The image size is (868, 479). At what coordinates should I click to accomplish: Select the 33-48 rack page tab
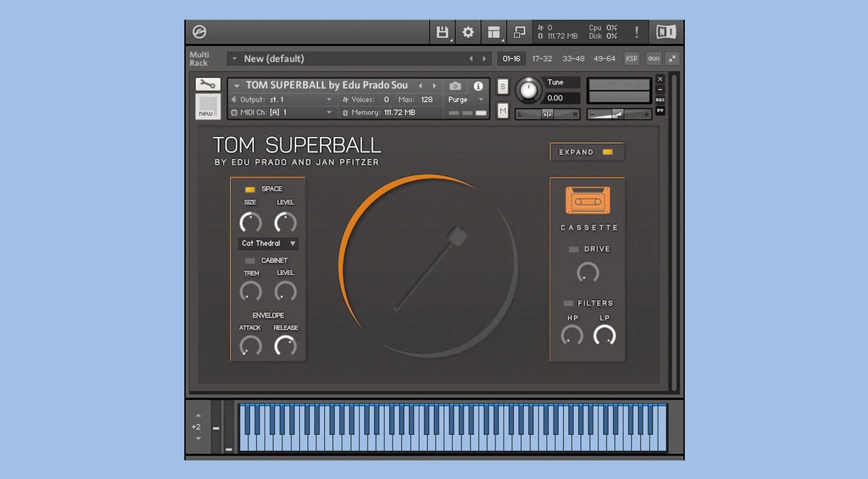click(573, 59)
